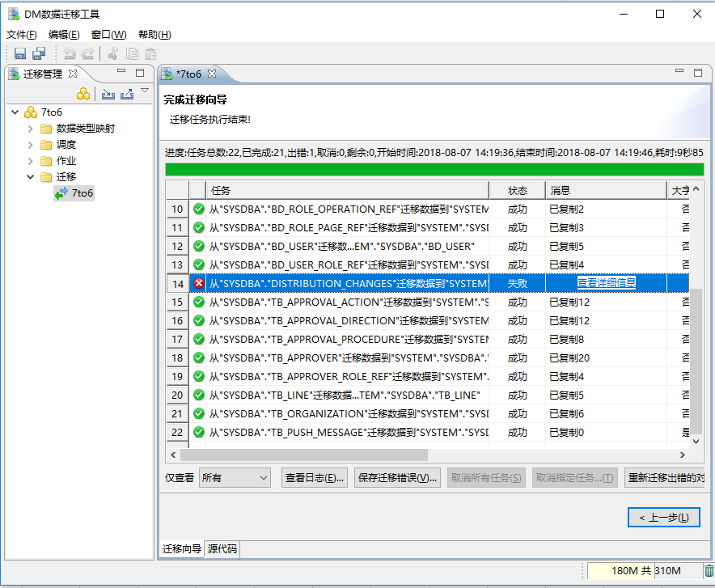Click the 消息 column header

[x=606, y=191]
